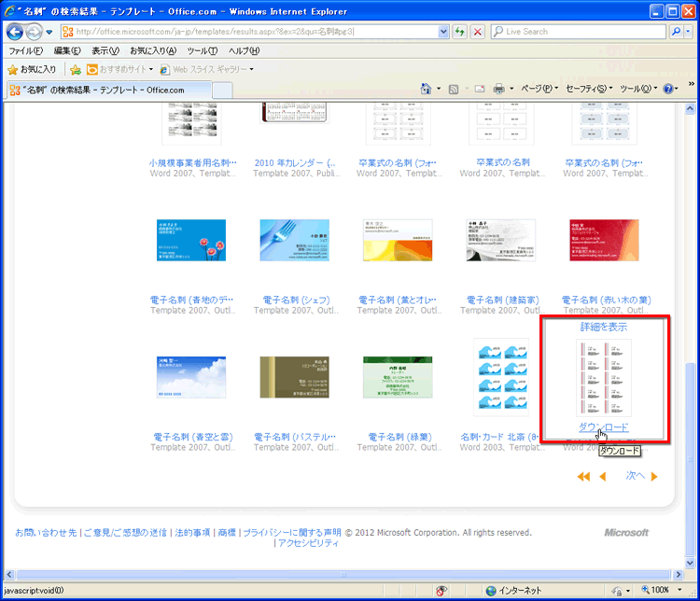Screen dimensions: 700x601
Task: Click the 次へ next page link
Action: 635,476
